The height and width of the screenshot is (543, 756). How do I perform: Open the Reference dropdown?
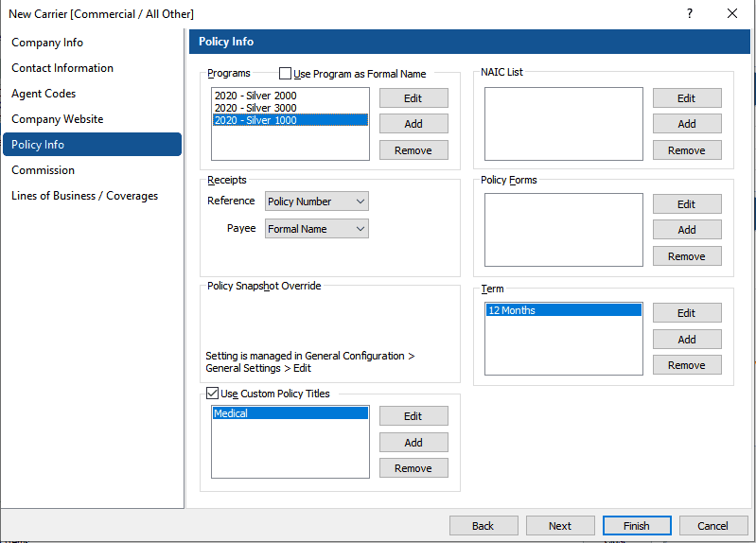tap(317, 201)
